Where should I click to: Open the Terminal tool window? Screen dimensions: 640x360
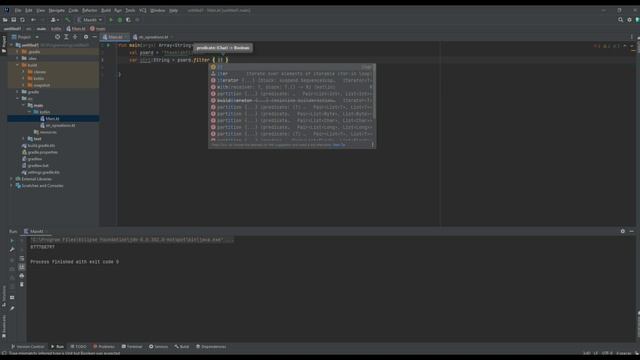click(132, 347)
